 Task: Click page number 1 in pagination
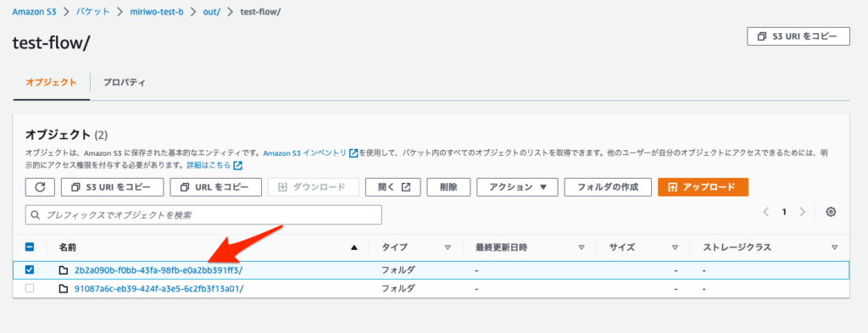pos(784,212)
